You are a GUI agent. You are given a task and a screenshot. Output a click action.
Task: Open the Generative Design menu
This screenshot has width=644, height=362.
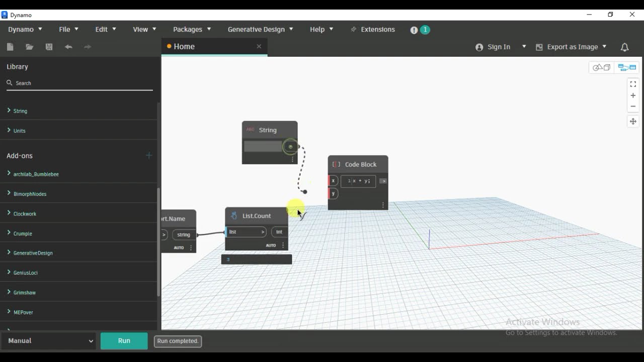pyautogui.click(x=260, y=30)
